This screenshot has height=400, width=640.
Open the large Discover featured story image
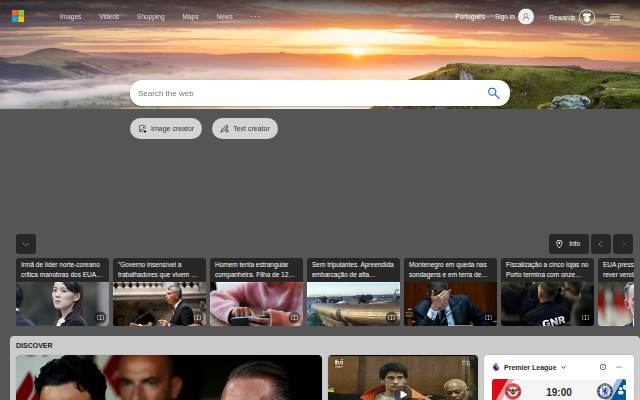coord(169,378)
